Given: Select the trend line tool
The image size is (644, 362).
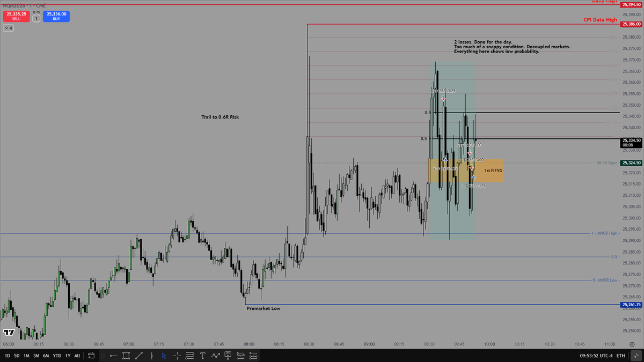Looking at the screenshot, I should (x=138, y=356).
